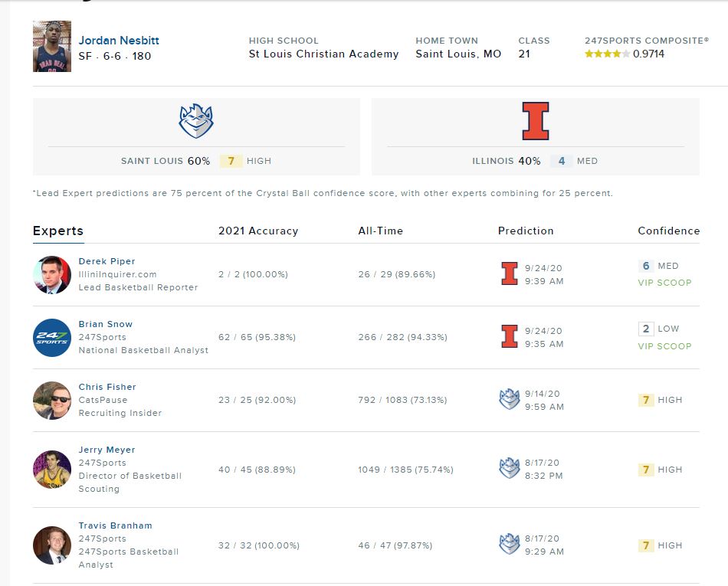Open Derek Piper's expert profile
The width and height of the screenshot is (728, 586).
(x=107, y=261)
